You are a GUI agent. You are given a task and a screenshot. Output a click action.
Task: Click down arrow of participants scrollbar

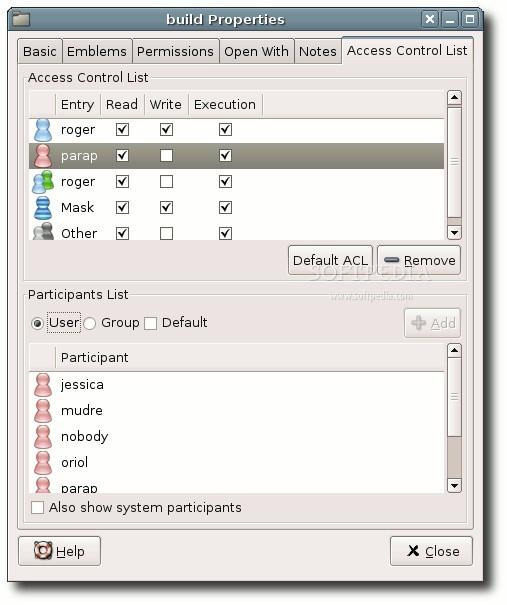point(455,486)
